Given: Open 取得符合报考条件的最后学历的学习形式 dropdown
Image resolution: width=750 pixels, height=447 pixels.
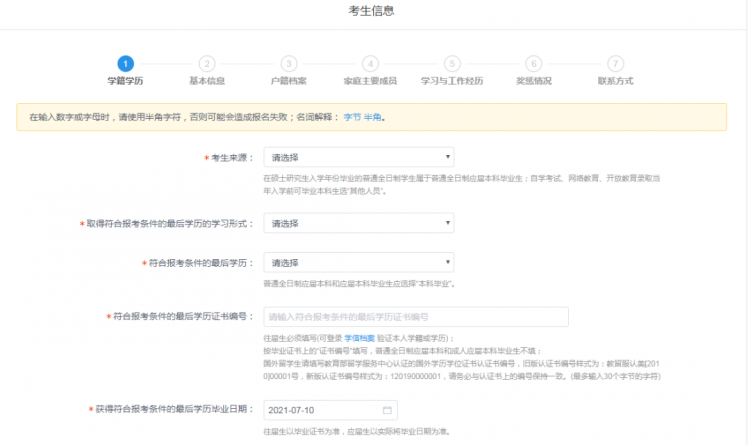Looking at the screenshot, I should coord(359,223).
